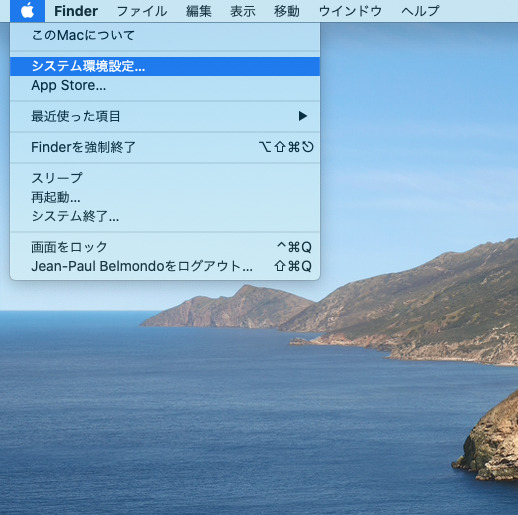Choose スリープ to sleep the Mac
The width and height of the screenshot is (518, 515).
pos(165,178)
